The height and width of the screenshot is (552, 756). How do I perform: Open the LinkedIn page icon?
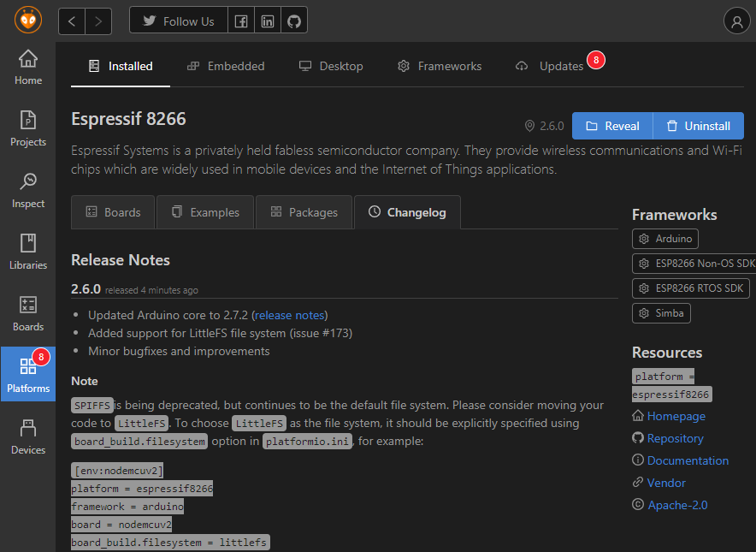(268, 21)
